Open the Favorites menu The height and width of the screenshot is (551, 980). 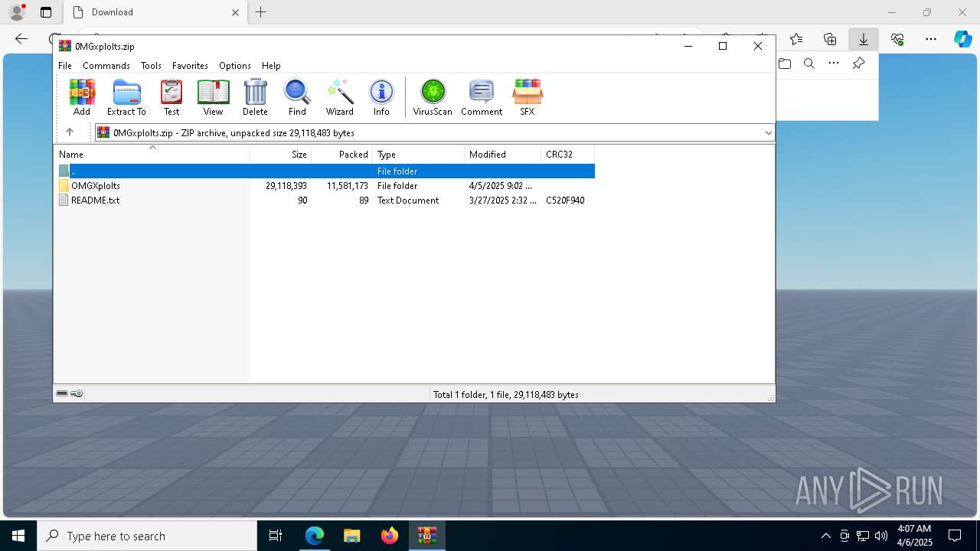190,66
